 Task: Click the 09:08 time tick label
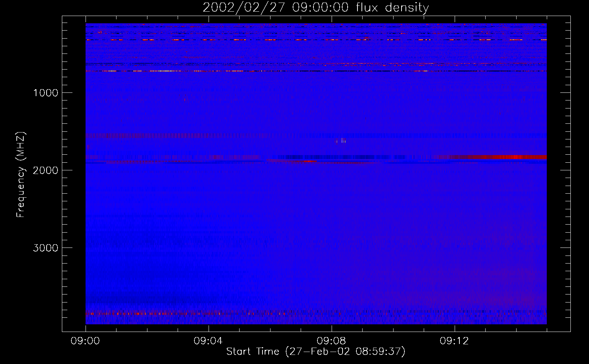331,341
